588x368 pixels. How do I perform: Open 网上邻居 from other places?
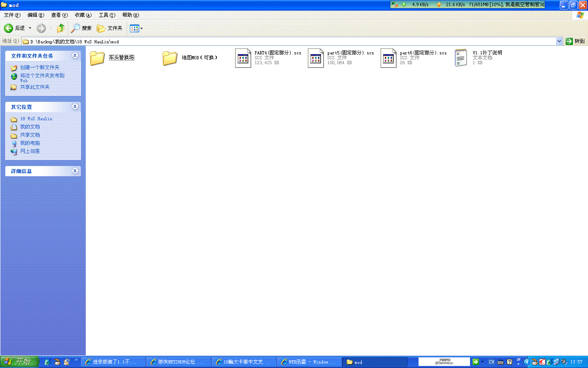click(30, 151)
